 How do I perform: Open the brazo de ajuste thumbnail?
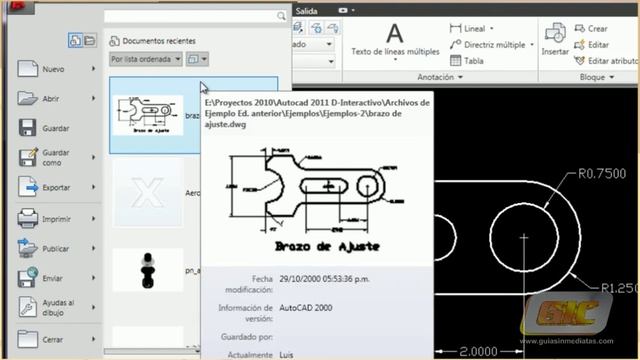point(148,115)
